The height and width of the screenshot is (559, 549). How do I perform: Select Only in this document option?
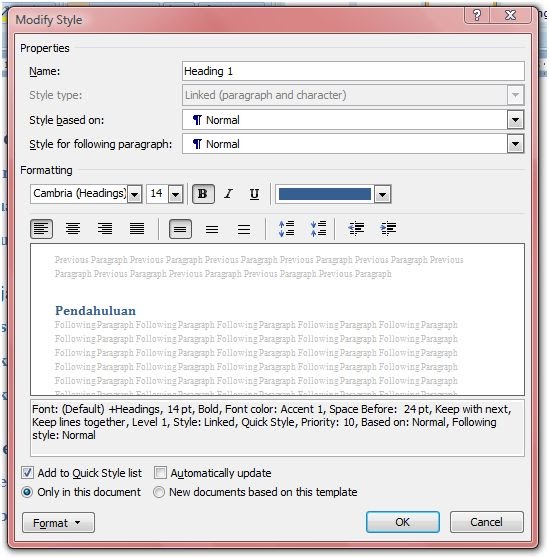pos(27,492)
